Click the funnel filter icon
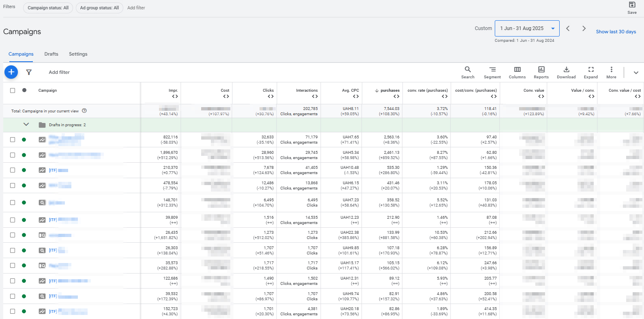The width and height of the screenshot is (644, 319). coord(29,72)
